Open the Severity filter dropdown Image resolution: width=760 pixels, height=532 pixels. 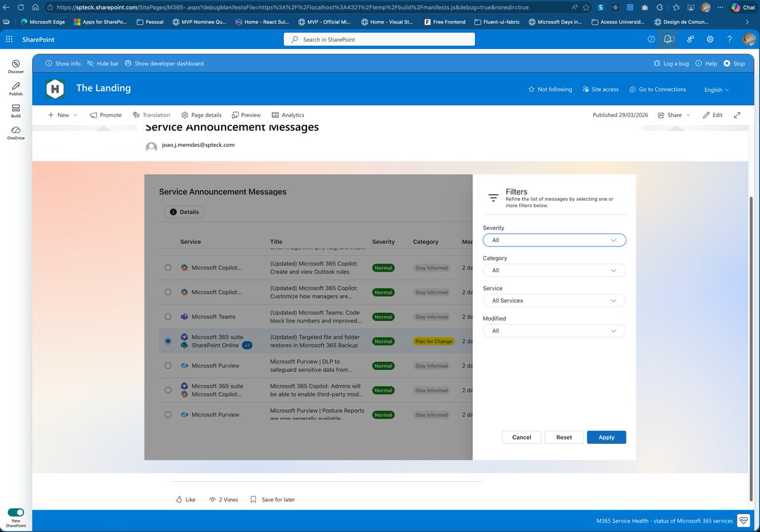click(x=554, y=240)
